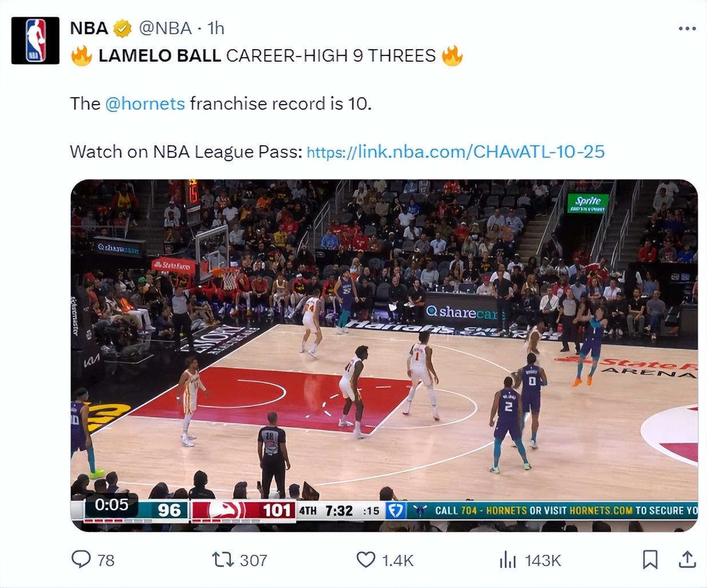Like the tweet with the heart icon

(366, 559)
